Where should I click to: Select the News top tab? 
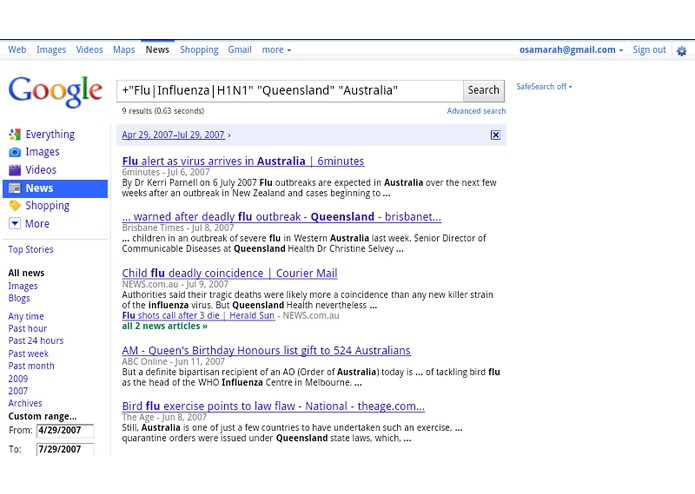(157, 50)
